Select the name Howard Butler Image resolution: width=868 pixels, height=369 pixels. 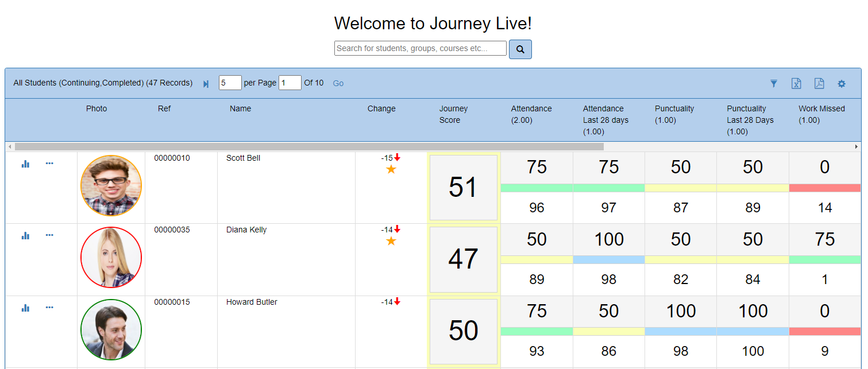pyautogui.click(x=252, y=302)
